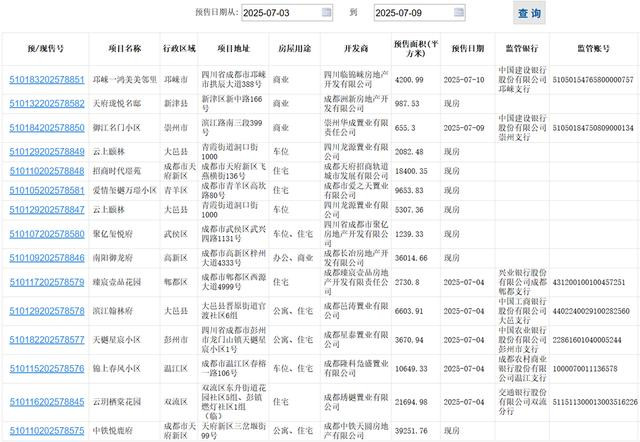640x442 pixels.
Task: Select project name 御江名门小区
Action: point(117,128)
